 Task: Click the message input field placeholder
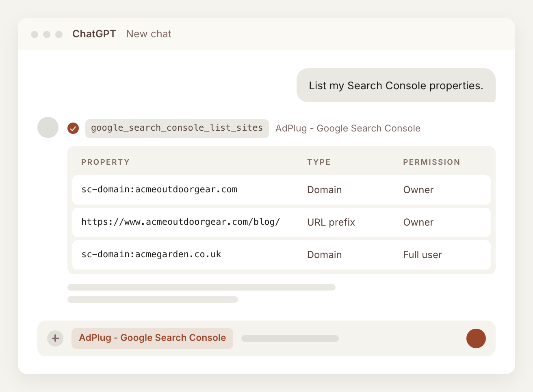point(290,338)
